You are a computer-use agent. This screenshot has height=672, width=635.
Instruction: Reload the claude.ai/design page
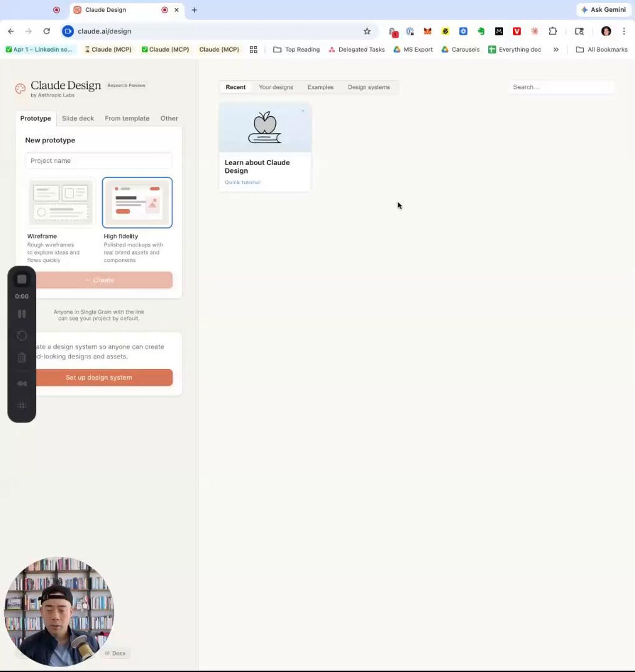(47, 31)
